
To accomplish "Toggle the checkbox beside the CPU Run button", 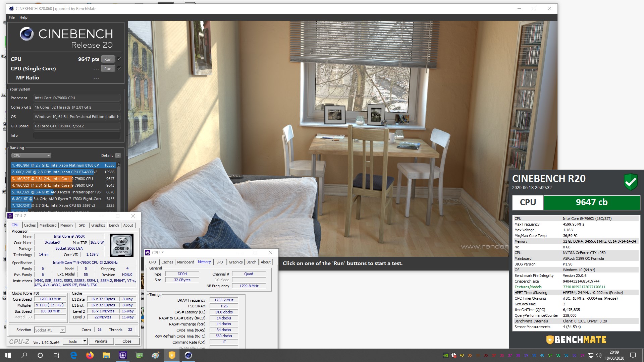I will pos(119,59).
